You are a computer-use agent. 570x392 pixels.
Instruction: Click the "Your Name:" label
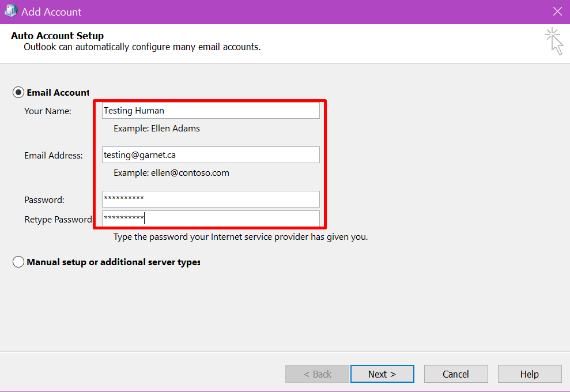[48, 111]
